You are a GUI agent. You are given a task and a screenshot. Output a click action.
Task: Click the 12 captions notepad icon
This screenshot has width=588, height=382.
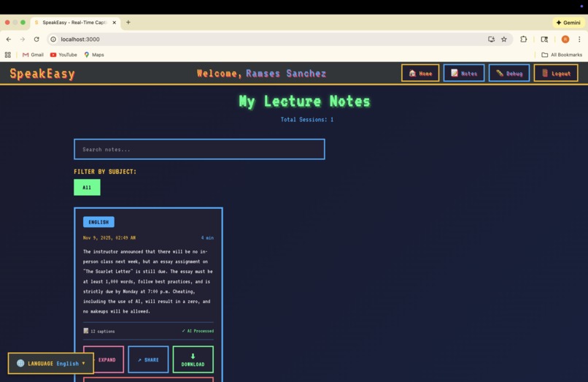point(86,331)
